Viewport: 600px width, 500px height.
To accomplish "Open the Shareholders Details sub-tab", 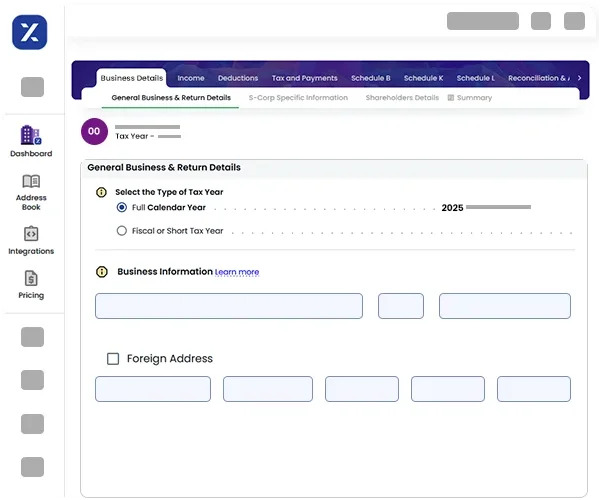I will pos(402,98).
